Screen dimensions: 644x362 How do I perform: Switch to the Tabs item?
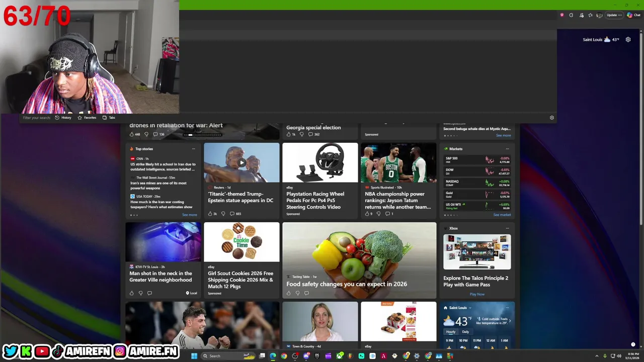tap(109, 118)
